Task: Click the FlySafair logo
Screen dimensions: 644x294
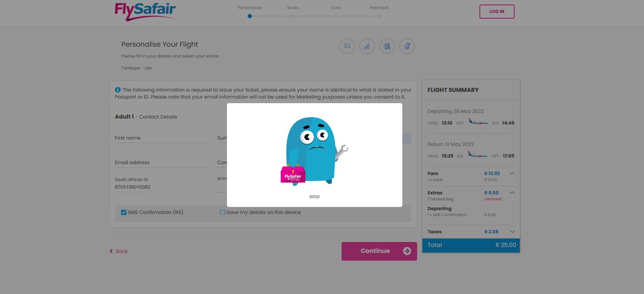Action: 145,11
